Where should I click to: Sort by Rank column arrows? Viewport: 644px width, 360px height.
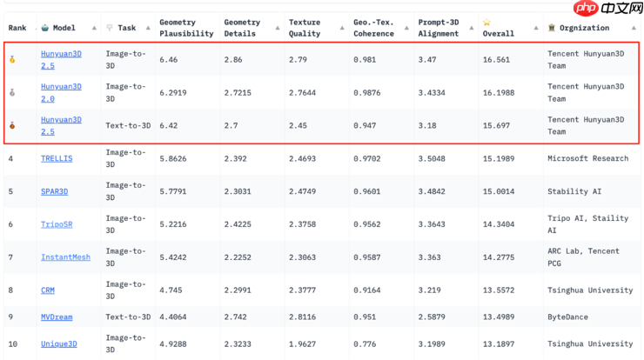33,28
